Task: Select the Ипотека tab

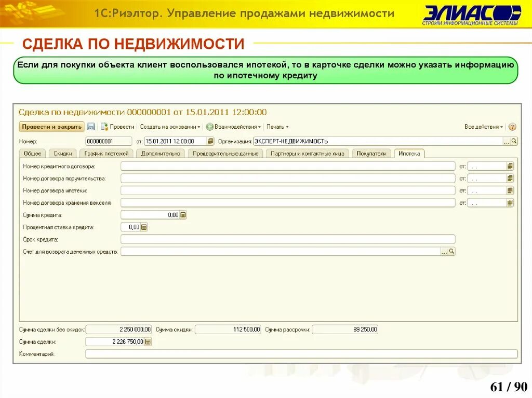Action: [x=409, y=154]
